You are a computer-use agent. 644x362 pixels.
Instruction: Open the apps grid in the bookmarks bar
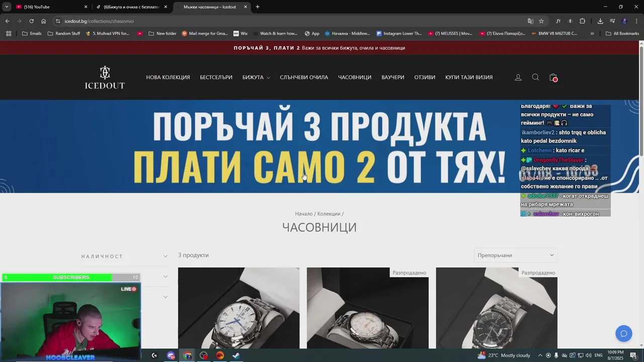pos(9,34)
